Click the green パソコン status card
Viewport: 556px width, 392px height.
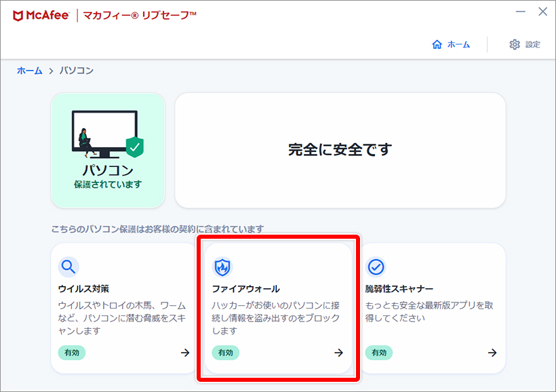pos(108,149)
